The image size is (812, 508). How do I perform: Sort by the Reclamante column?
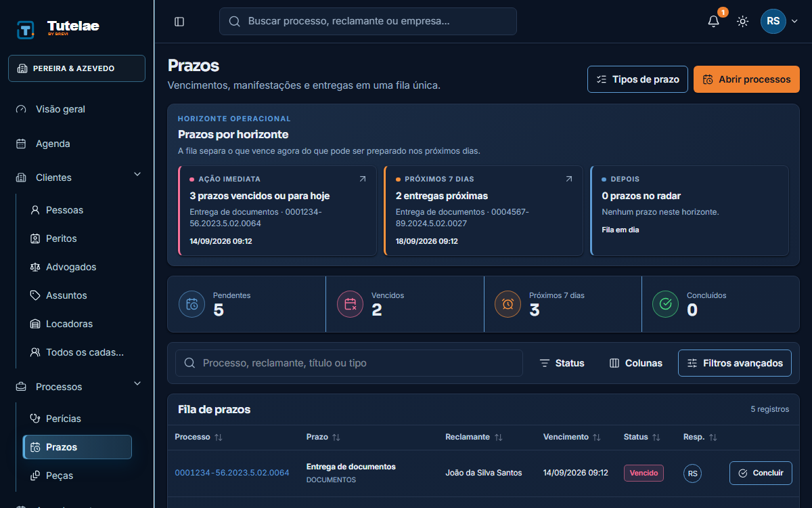(x=474, y=438)
